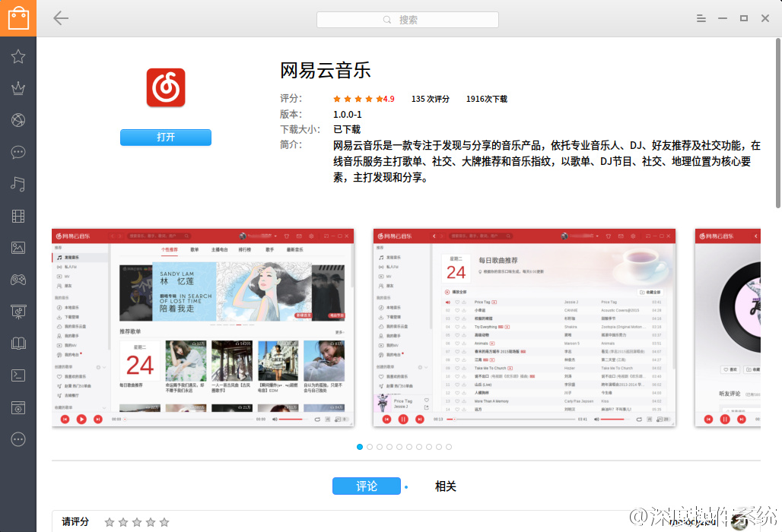The width and height of the screenshot is (782, 532).
Task: Rate the app five stars in review box
Action: point(164,522)
